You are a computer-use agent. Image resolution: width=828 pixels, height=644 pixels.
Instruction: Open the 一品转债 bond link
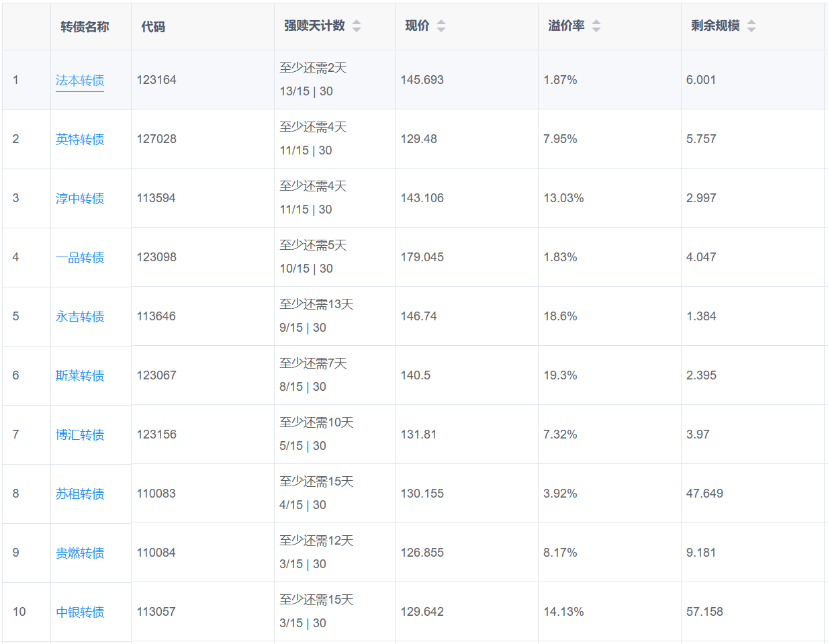click(80, 258)
